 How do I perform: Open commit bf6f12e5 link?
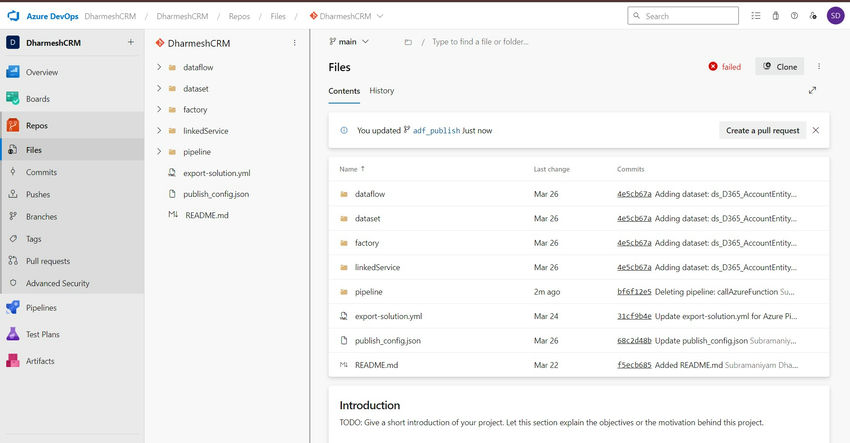click(x=634, y=292)
